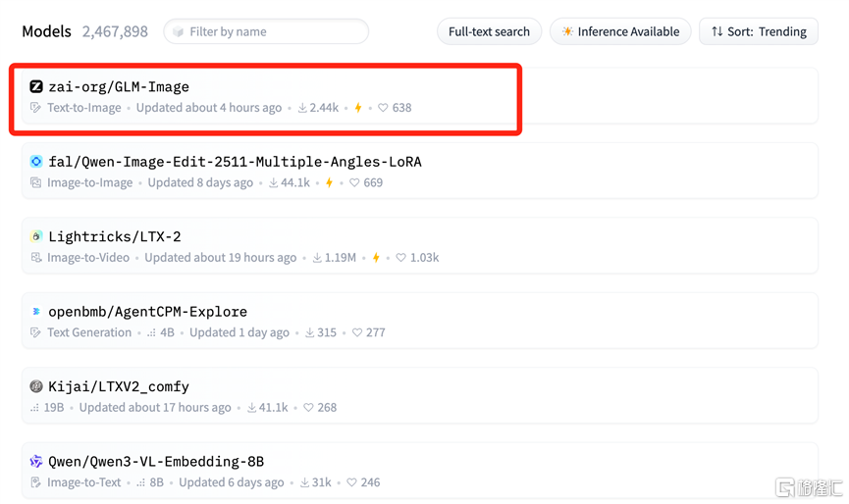Click the download icon on GLM-Image row
The width and height of the screenshot is (849, 504).
302,108
